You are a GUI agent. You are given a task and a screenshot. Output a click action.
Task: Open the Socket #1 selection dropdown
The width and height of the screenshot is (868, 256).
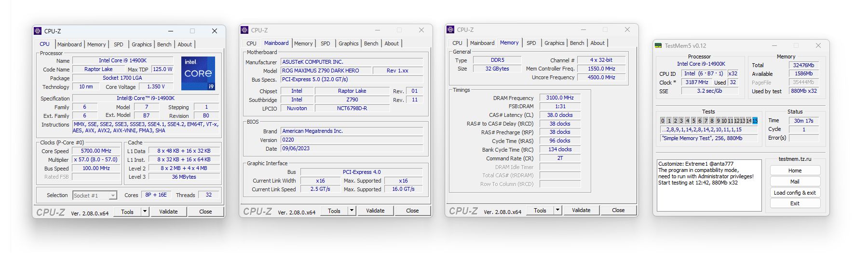click(x=113, y=196)
